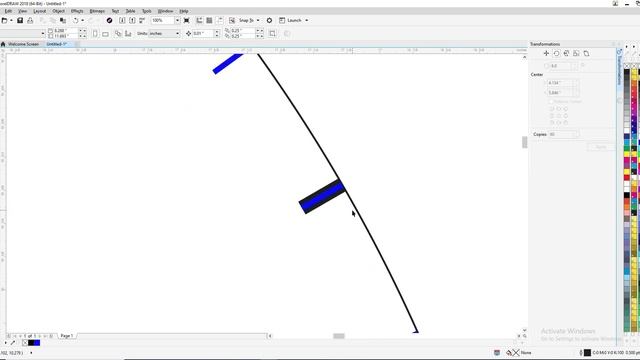Click the Paste icon
Screen dimensions: 640x360
(63, 20)
